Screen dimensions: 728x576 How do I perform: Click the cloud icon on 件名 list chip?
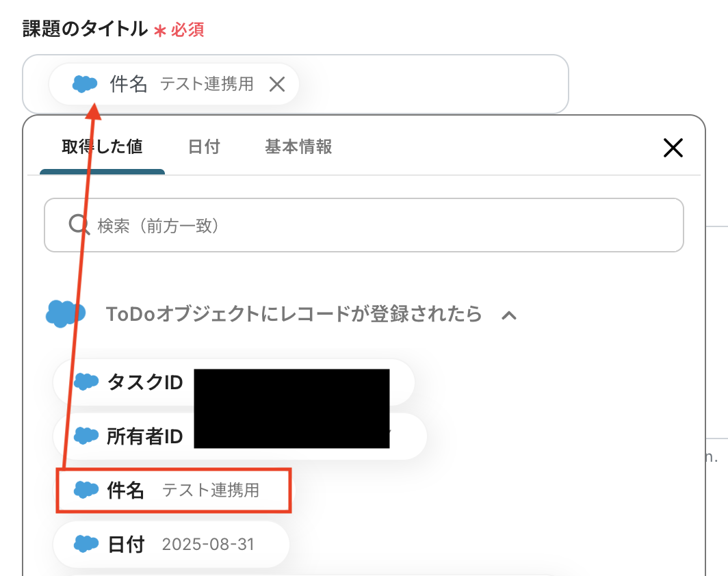click(86, 490)
